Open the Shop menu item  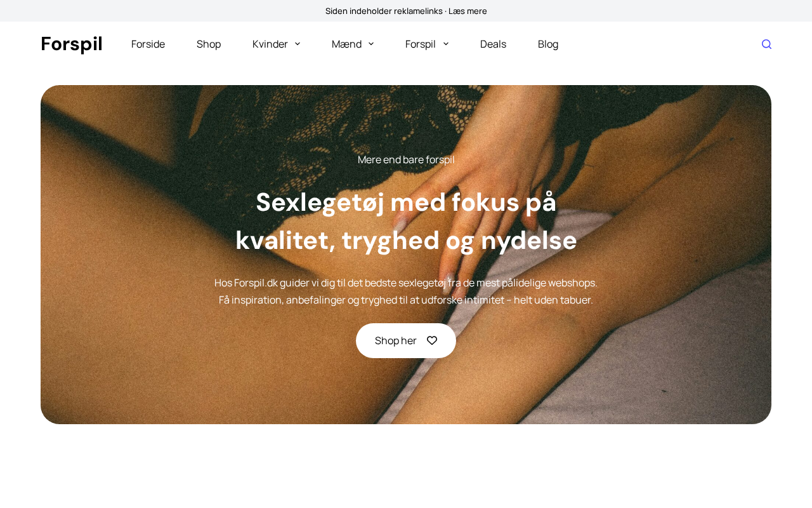click(x=209, y=44)
